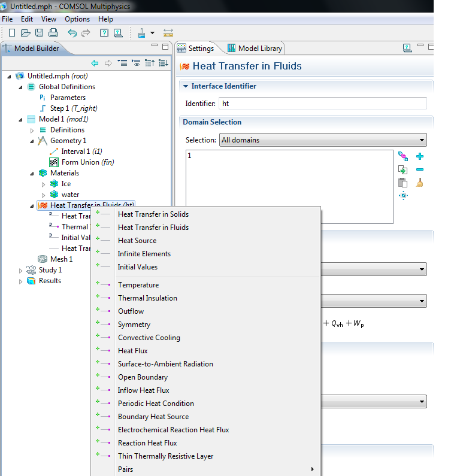Choose Heat Flux from the context menu

point(133,351)
